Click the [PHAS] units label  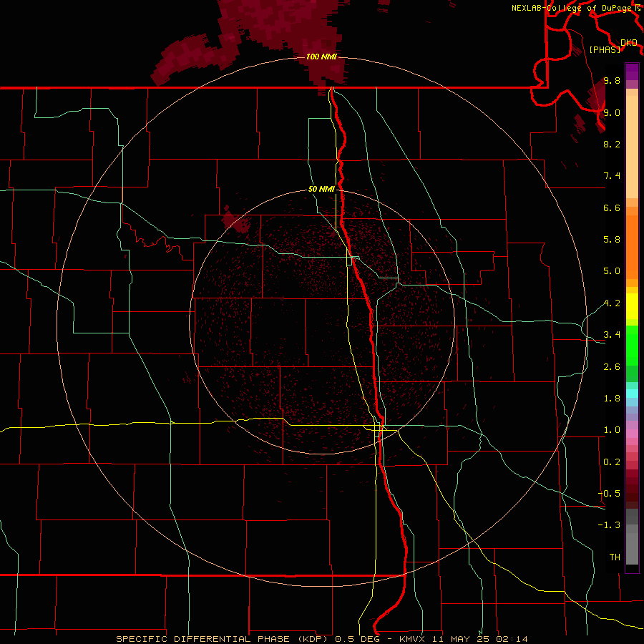(x=605, y=49)
